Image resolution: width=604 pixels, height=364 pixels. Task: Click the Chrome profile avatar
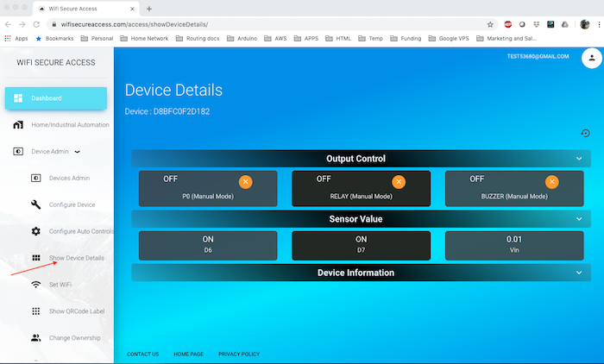click(585, 24)
